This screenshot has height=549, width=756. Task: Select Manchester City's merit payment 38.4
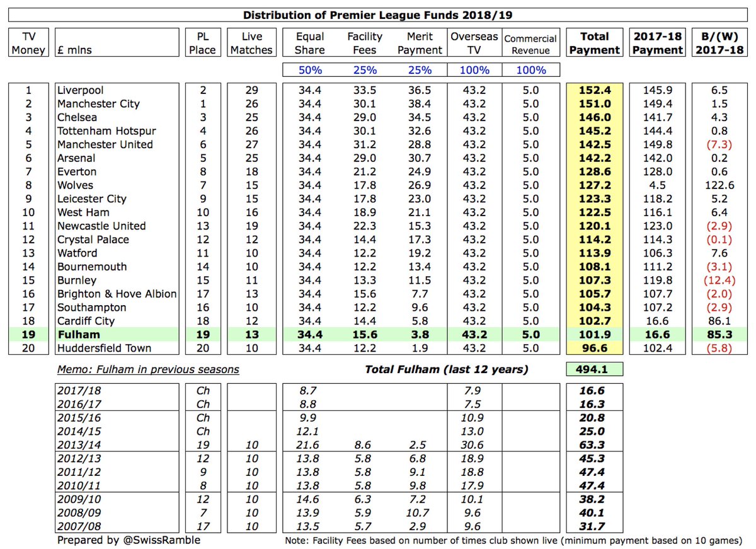click(x=420, y=103)
